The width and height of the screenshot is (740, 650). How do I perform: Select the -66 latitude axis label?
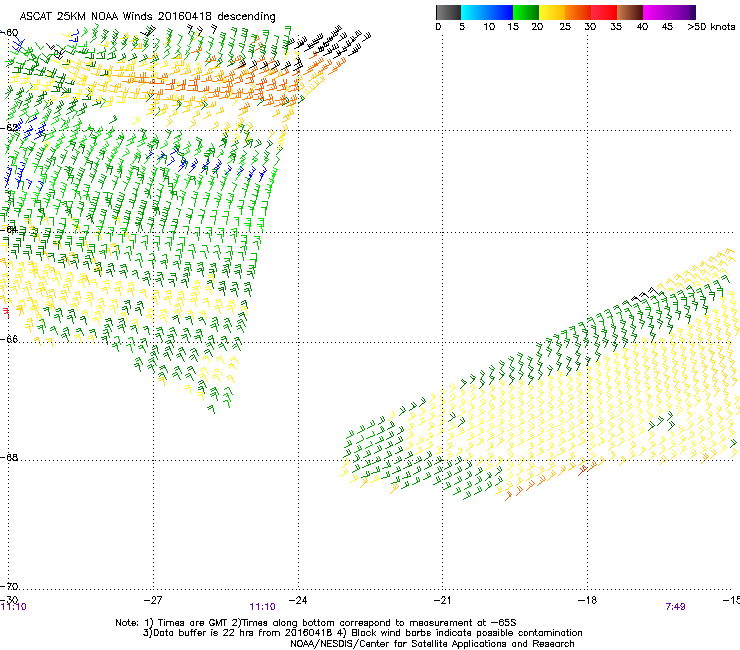tap(9, 339)
